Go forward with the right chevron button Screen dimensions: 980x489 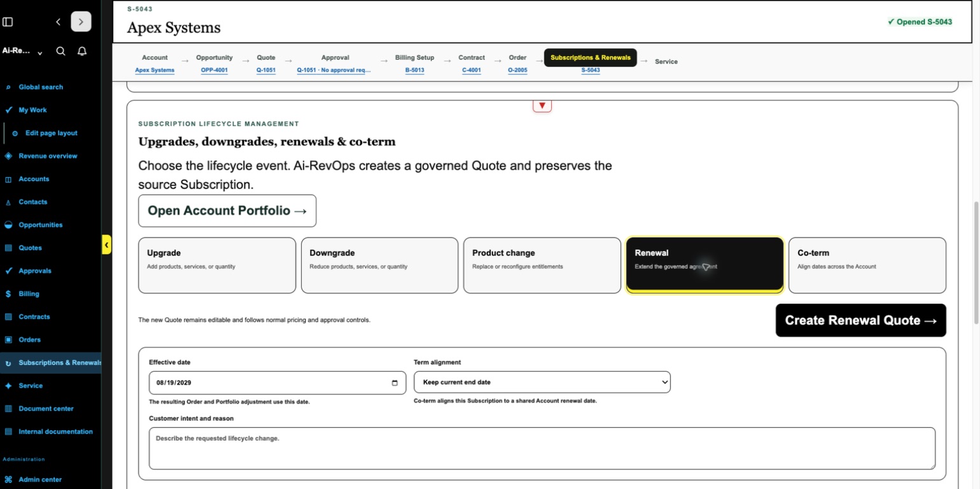(x=81, y=22)
